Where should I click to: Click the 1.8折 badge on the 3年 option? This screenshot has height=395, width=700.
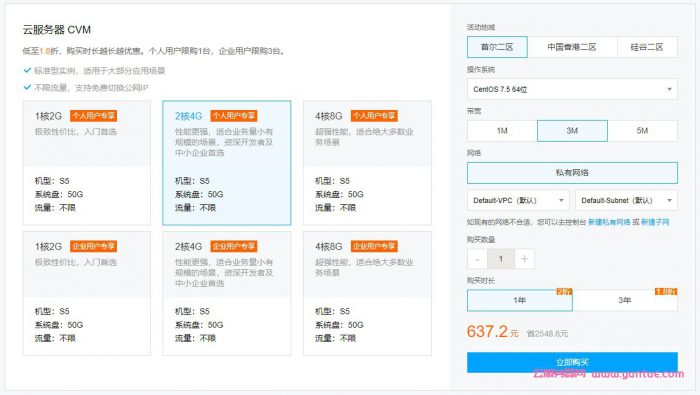click(666, 291)
